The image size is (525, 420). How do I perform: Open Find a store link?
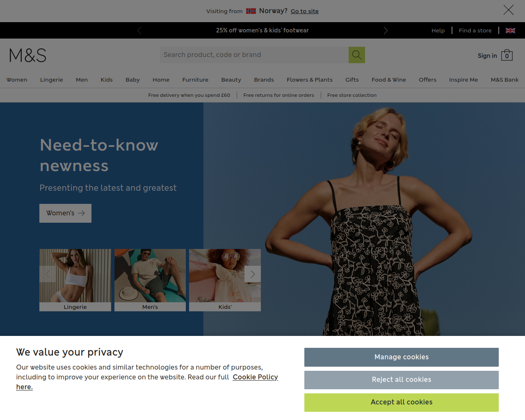click(475, 30)
